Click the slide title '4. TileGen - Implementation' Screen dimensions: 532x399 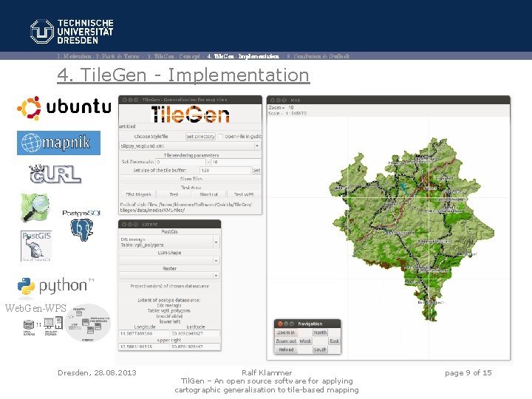tap(183, 75)
